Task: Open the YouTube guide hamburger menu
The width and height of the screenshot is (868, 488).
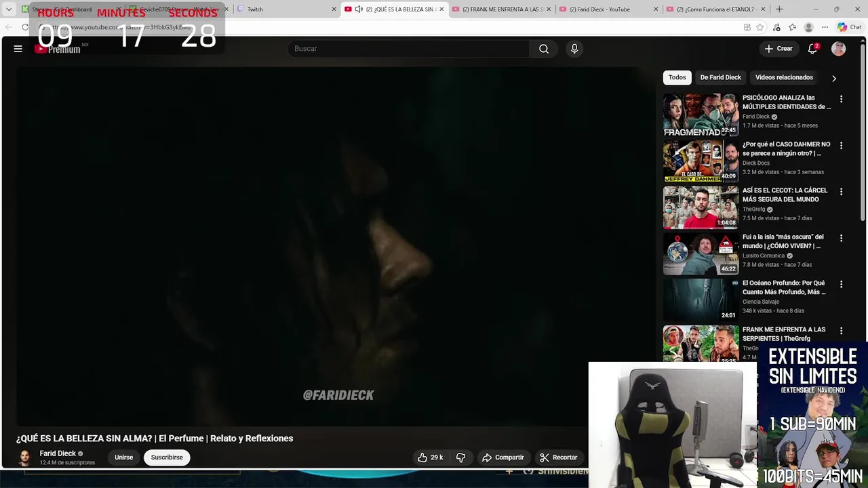Action: click(x=18, y=49)
